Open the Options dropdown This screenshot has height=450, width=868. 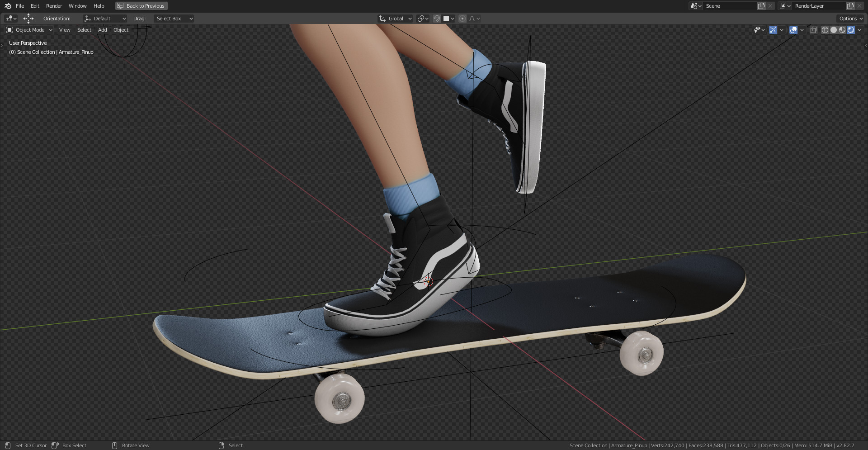850,19
